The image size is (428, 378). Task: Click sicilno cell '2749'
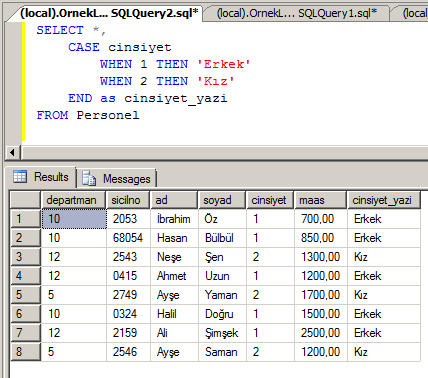pos(128,295)
